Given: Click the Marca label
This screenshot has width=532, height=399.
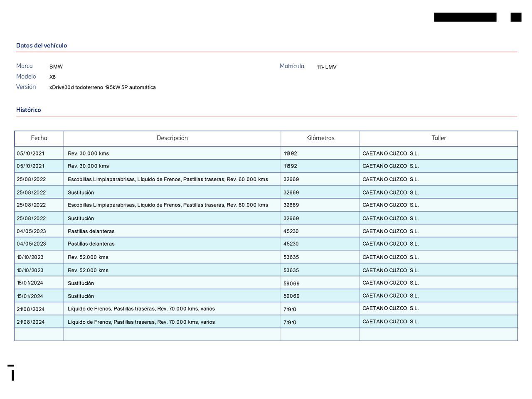Looking at the screenshot, I should pos(25,66).
